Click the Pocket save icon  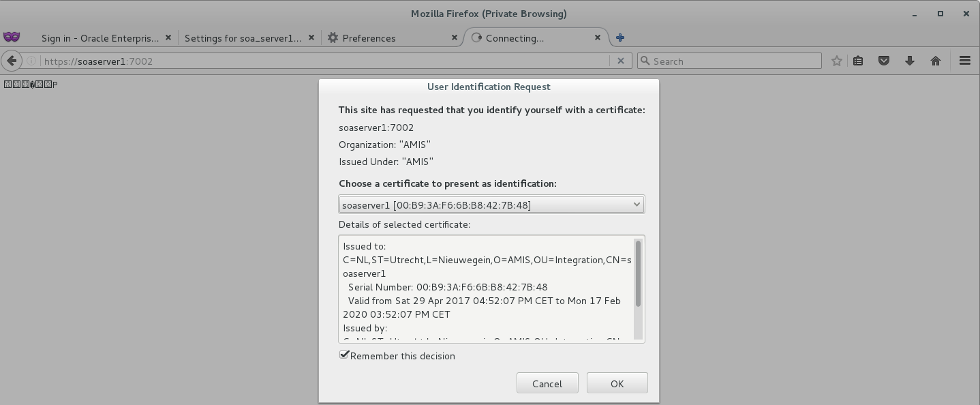pyautogui.click(x=884, y=61)
